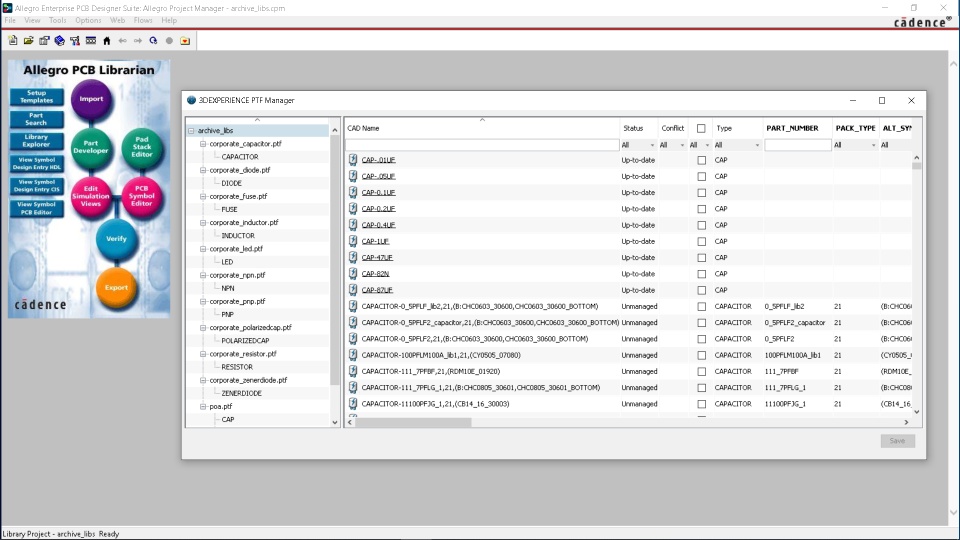Viewport: 960px width, 540px height.
Task: Click the tools toolbar icon with red and blue marks
Action: 75,40
